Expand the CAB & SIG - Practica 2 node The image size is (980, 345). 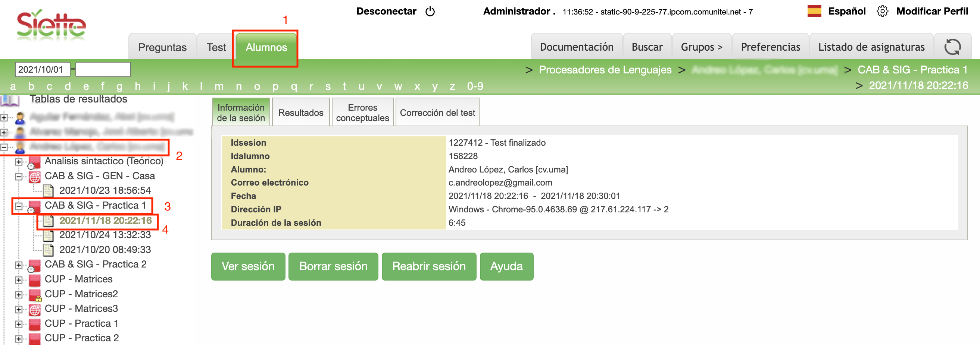18,265
